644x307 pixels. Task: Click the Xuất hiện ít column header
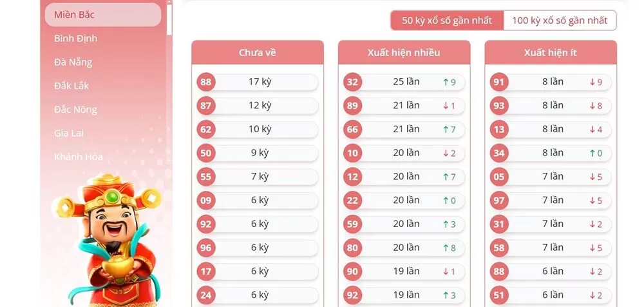(x=551, y=53)
